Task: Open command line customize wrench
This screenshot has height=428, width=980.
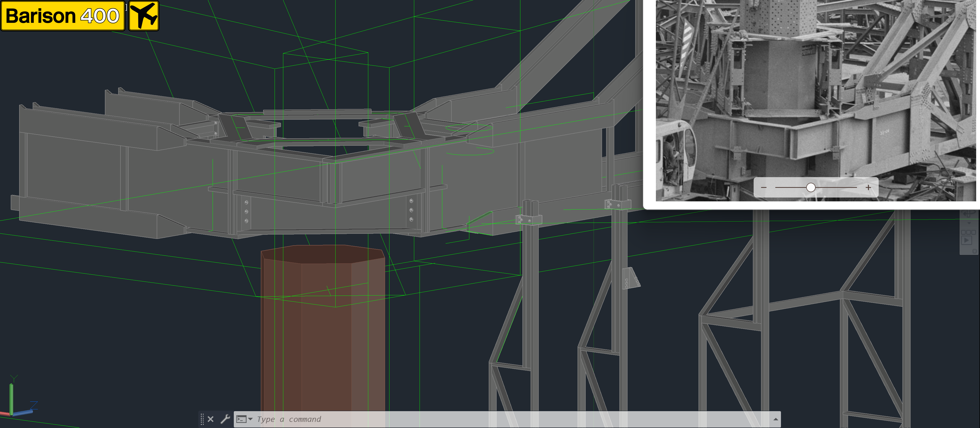Action: [x=225, y=419]
